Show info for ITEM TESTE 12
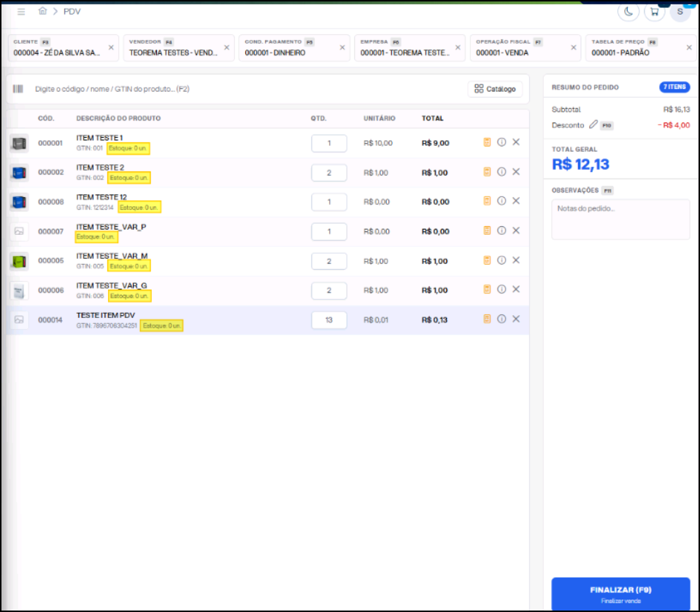 pos(501,201)
